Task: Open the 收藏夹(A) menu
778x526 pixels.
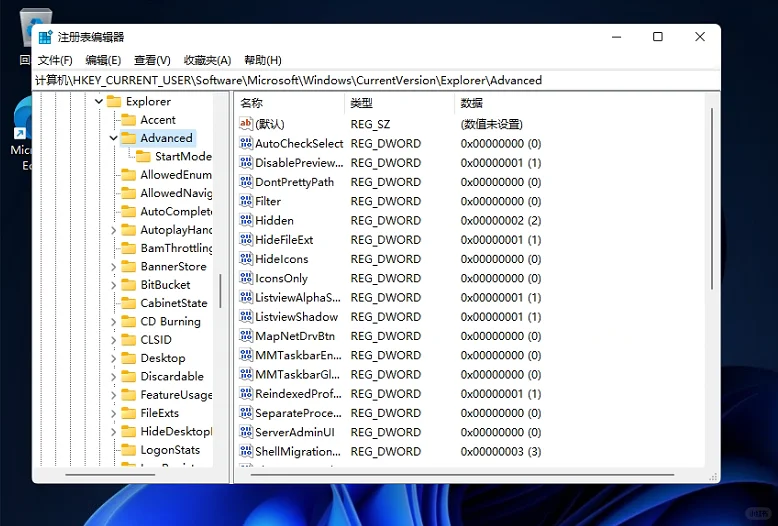Action: click(207, 61)
